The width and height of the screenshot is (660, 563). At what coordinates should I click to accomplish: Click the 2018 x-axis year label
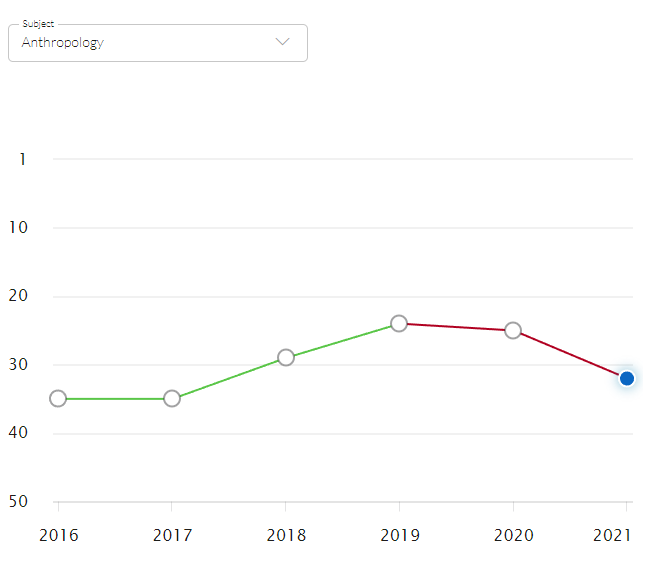click(x=286, y=535)
